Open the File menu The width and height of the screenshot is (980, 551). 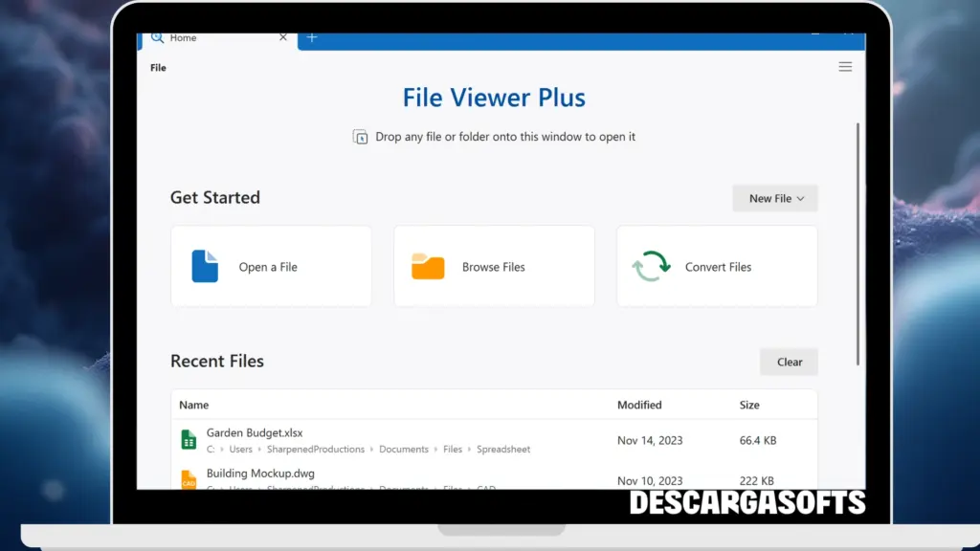click(157, 67)
